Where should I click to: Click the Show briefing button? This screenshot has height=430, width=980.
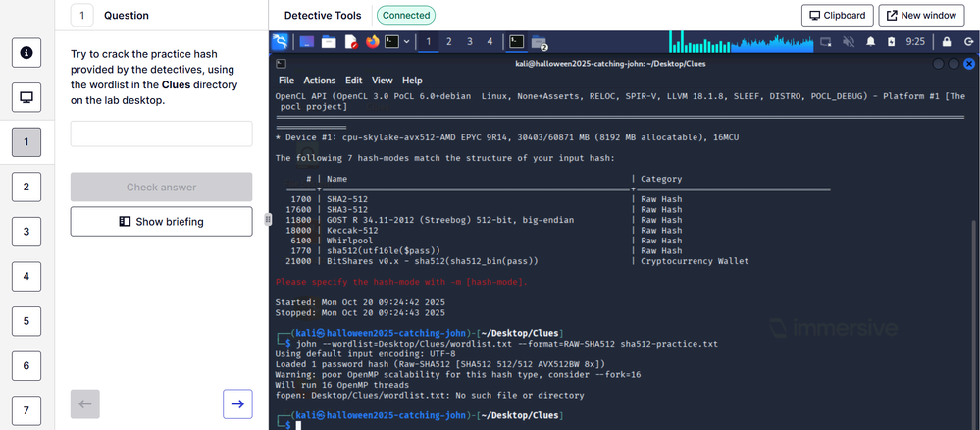[161, 222]
